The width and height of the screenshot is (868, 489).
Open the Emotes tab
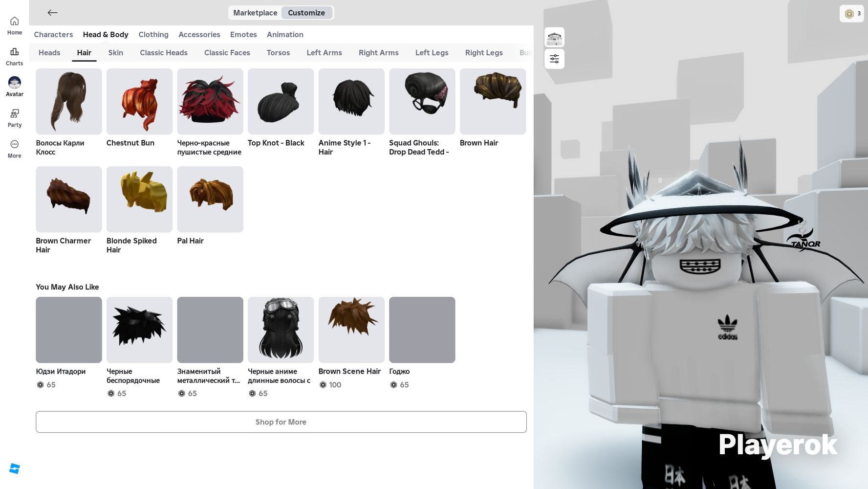pos(243,35)
